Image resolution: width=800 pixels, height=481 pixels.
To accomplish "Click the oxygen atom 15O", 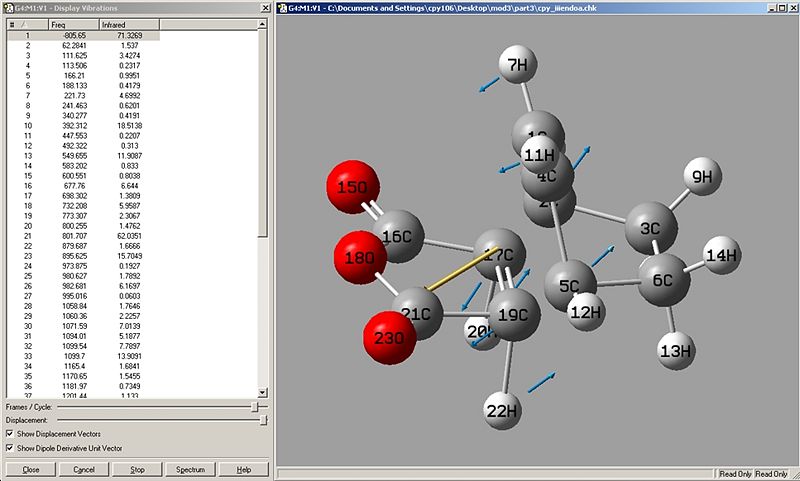I will pos(352,187).
